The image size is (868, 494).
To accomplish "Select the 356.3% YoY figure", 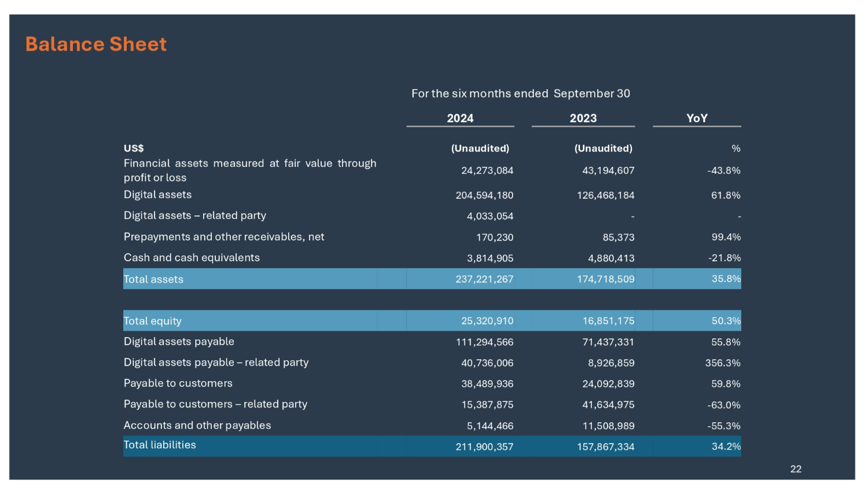I will tap(723, 363).
